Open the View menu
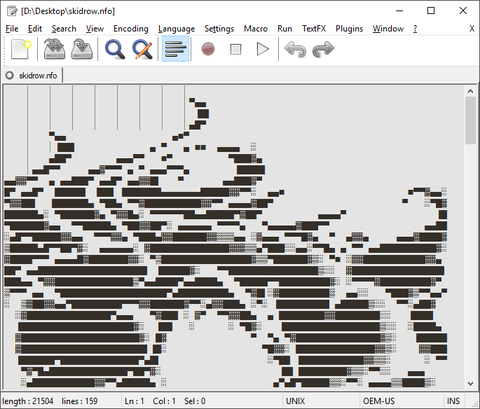The height and width of the screenshot is (409, 480). [95, 29]
